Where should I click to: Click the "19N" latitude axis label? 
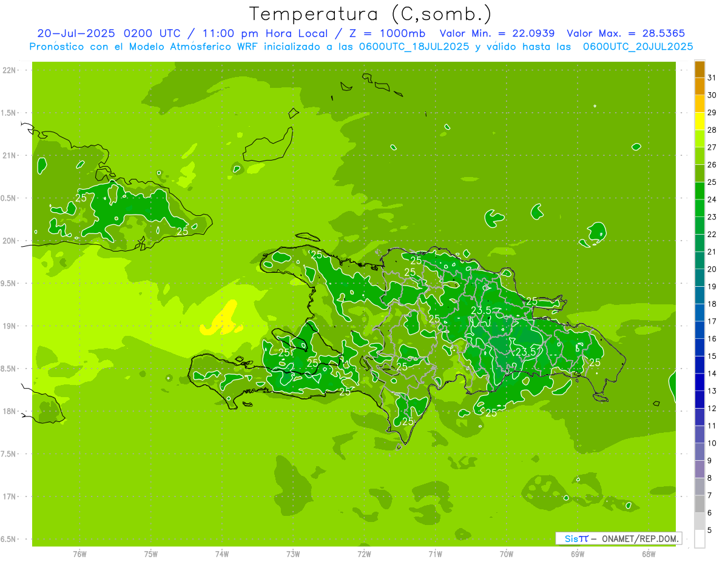tap(10, 326)
